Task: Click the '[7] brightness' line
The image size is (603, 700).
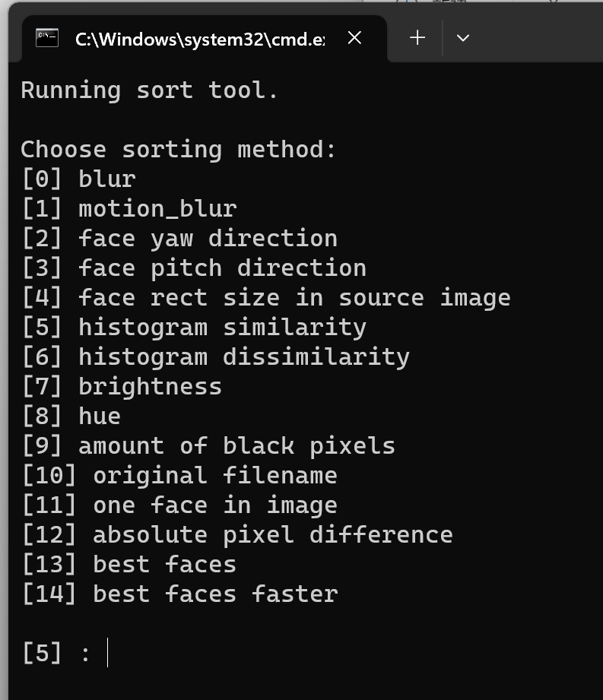Action: (x=122, y=387)
